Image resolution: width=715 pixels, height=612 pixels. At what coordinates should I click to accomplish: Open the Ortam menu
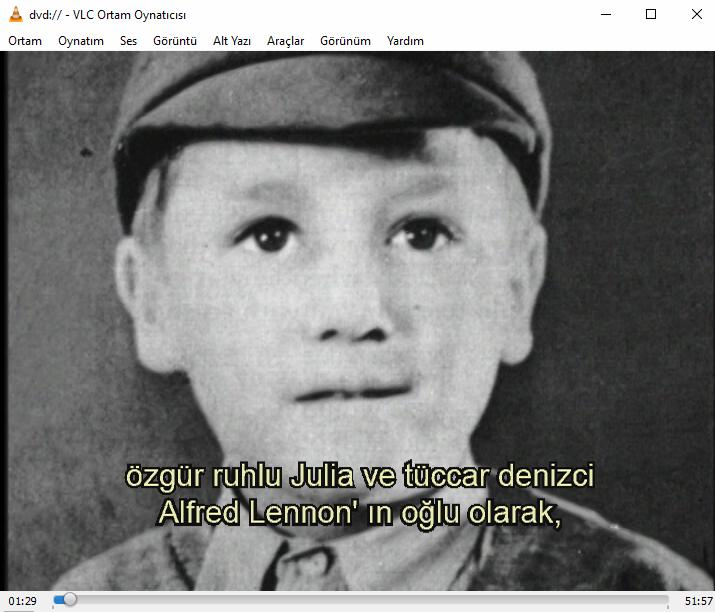(x=25, y=41)
